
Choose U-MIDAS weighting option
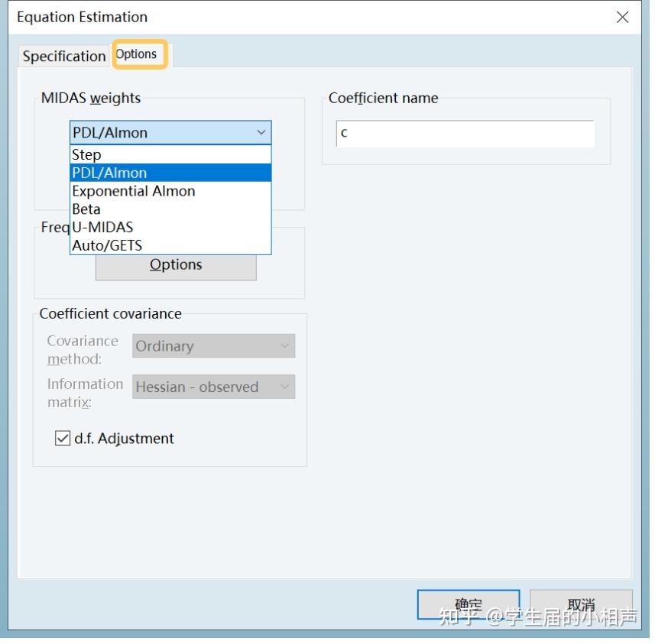pos(102,227)
